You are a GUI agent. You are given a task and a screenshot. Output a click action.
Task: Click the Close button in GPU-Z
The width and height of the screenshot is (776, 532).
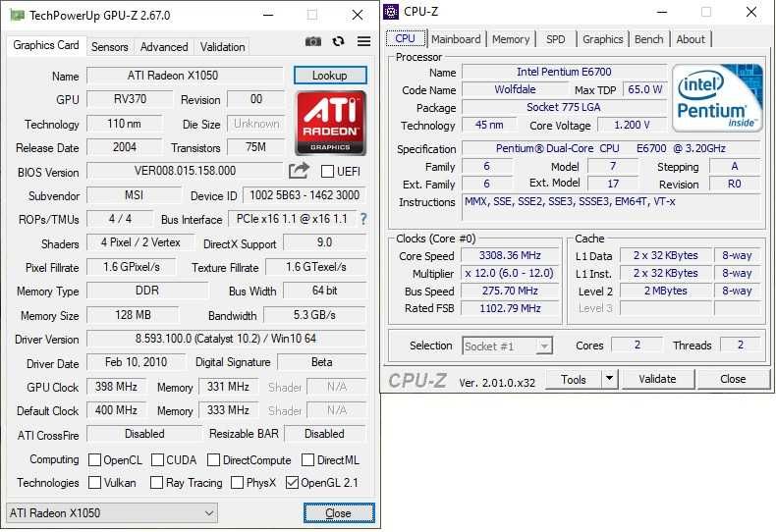(339, 513)
